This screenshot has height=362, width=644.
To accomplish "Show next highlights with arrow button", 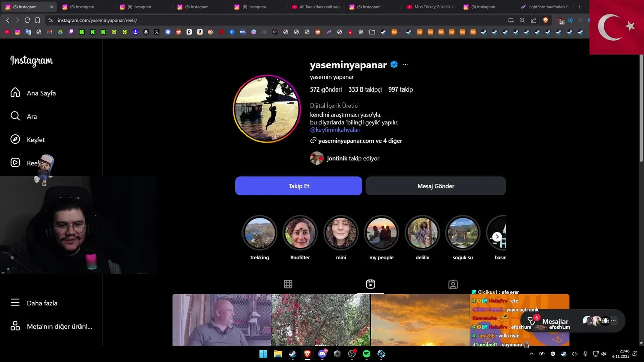I will 497,237.
